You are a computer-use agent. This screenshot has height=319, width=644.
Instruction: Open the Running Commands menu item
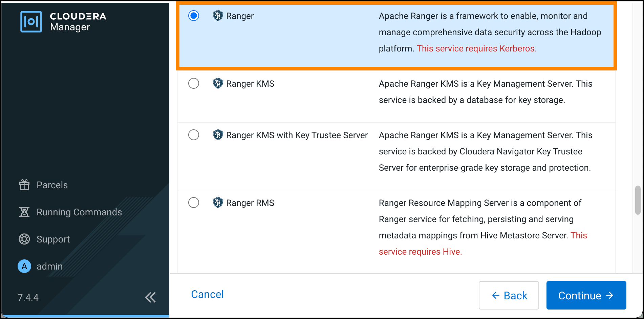(x=79, y=212)
